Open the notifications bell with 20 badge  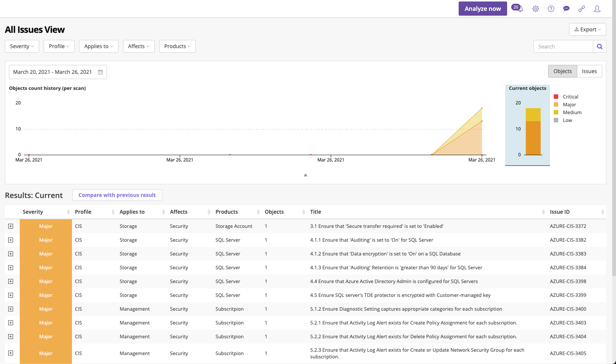point(518,8)
